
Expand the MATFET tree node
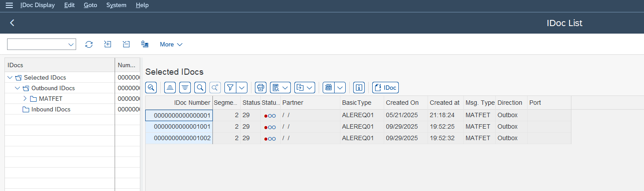[25, 99]
